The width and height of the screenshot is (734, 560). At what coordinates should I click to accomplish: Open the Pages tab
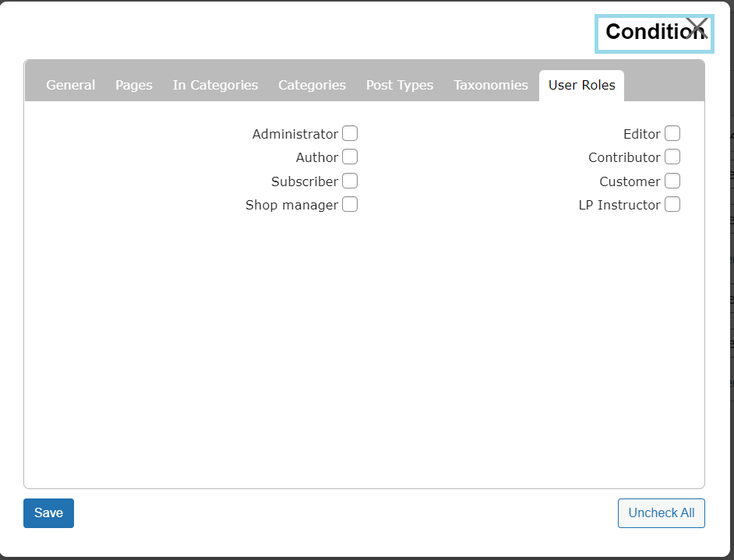134,86
